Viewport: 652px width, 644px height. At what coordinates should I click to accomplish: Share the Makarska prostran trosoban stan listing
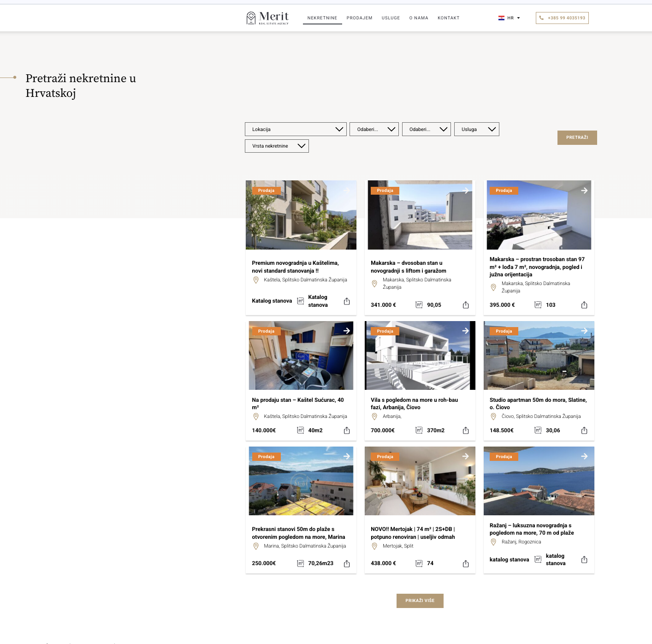click(584, 305)
